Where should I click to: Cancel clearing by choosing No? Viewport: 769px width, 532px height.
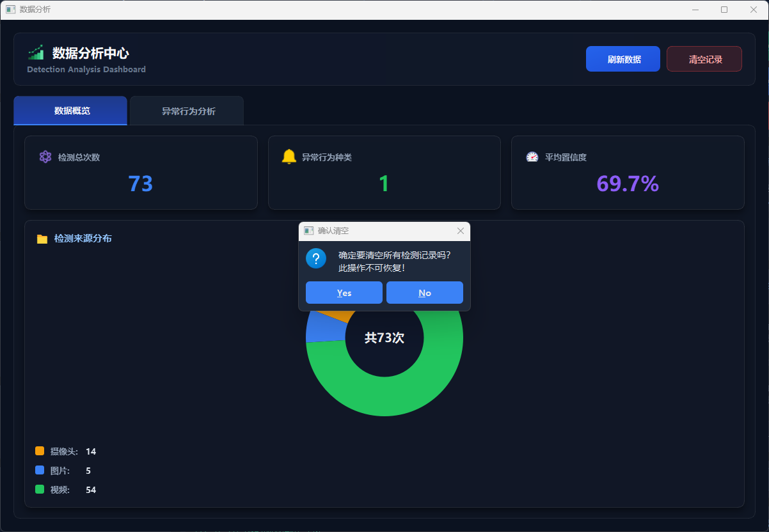(x=425, y=293)
